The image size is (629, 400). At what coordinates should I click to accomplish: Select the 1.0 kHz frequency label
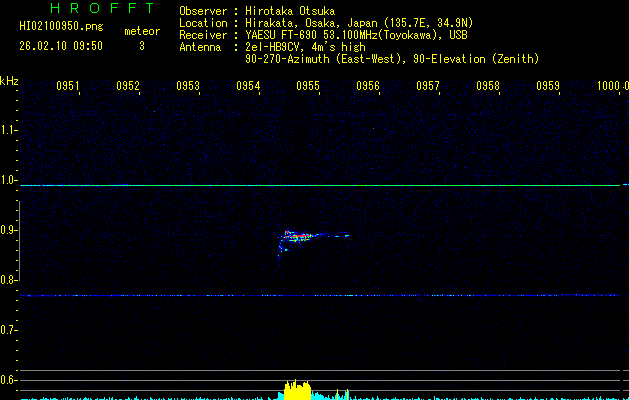tap(9, 180)
